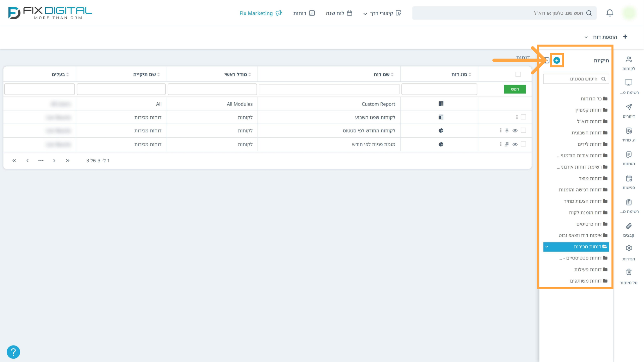Click the חיפוש מסננים search field

[x=576, y=79]
